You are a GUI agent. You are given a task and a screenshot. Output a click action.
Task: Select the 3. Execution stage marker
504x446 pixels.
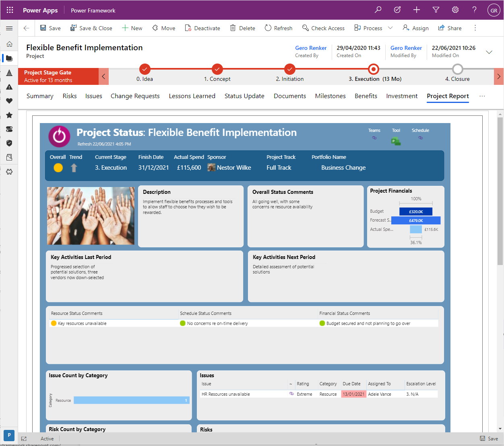pyautogui.click(x=374, y=69)
